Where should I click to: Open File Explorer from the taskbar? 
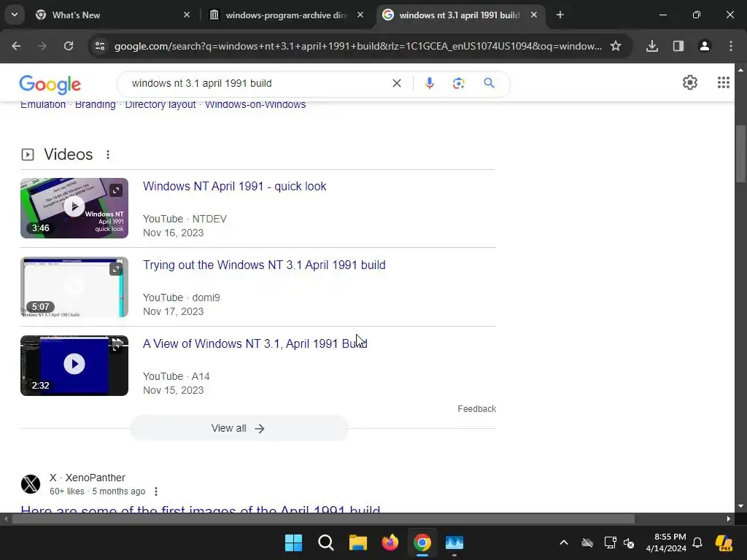pyautogui.click(x=357, y=542)
